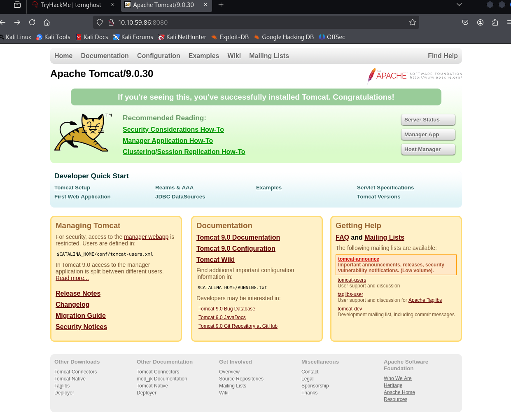511x420 pixels.
Task: Open Clustering/Session Replication How-To link
Action: (184, 152)
